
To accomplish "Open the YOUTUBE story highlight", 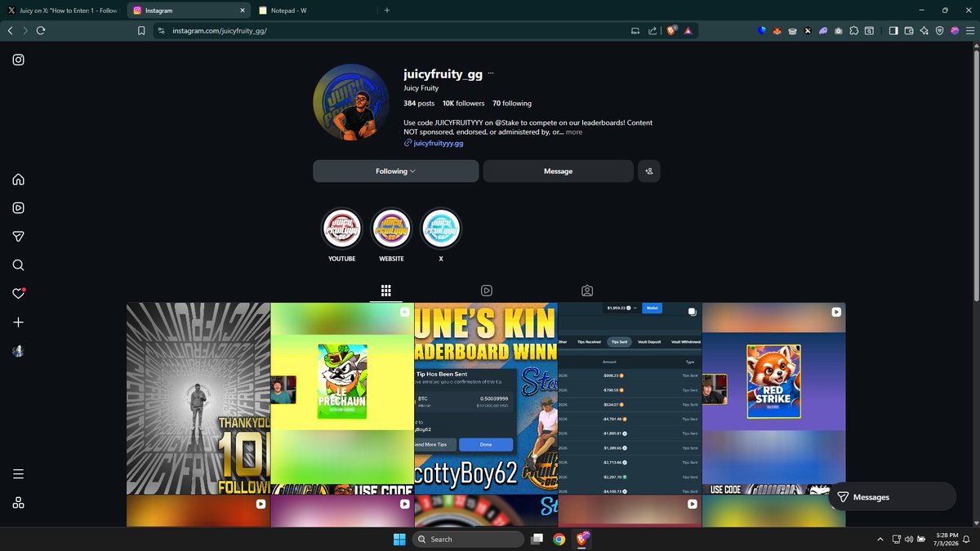I will [342, 229].
